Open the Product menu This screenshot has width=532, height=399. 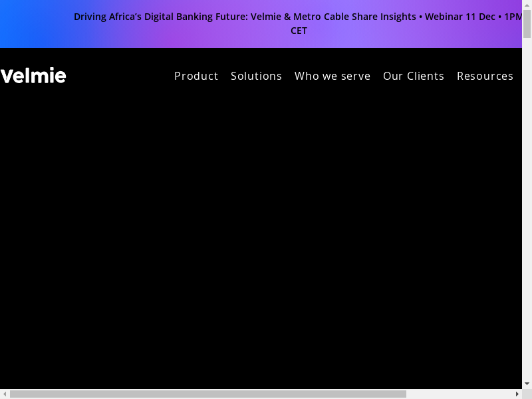196,76
